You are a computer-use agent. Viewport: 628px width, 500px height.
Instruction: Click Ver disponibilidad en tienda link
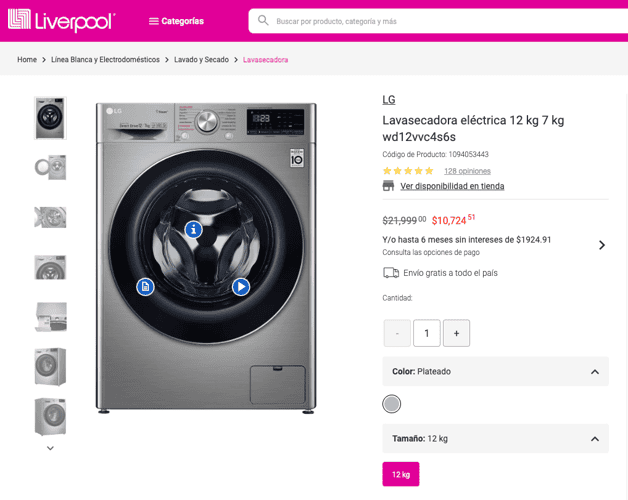pyautogui.click(x=452, y=186)
